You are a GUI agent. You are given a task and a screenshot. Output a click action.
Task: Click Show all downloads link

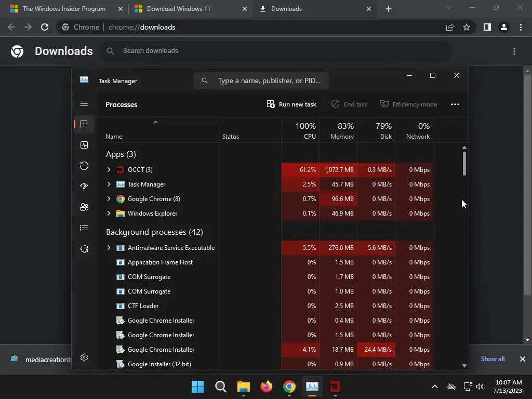(x=493, y=358)
